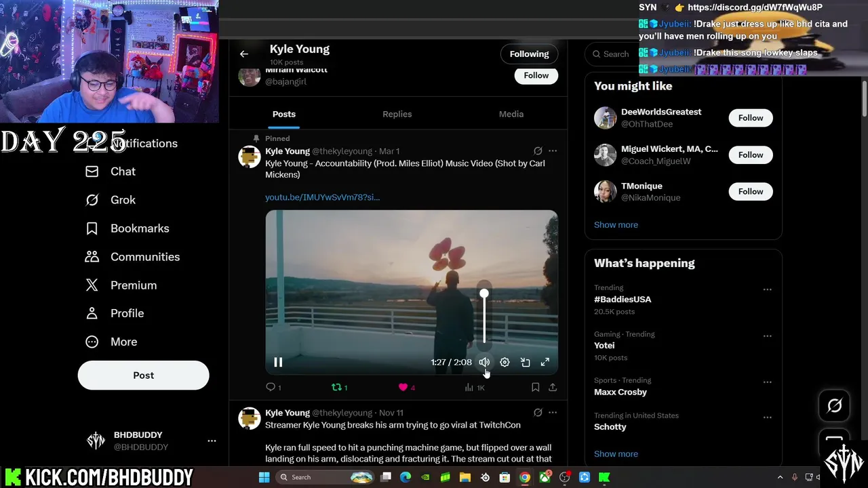Open Miriam Walcott's profile avatar

250,75
